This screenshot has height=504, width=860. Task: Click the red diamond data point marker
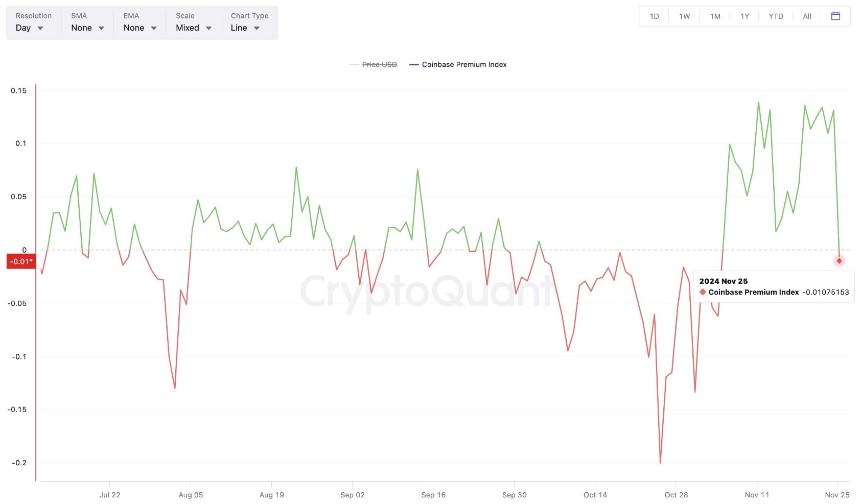[839, 261]
